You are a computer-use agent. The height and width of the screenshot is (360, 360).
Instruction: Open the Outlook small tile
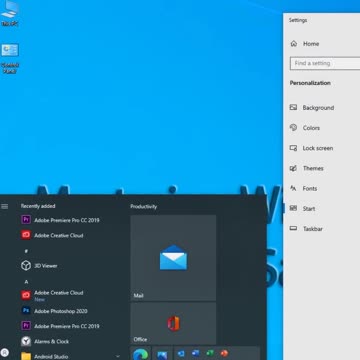coord(181,353)
